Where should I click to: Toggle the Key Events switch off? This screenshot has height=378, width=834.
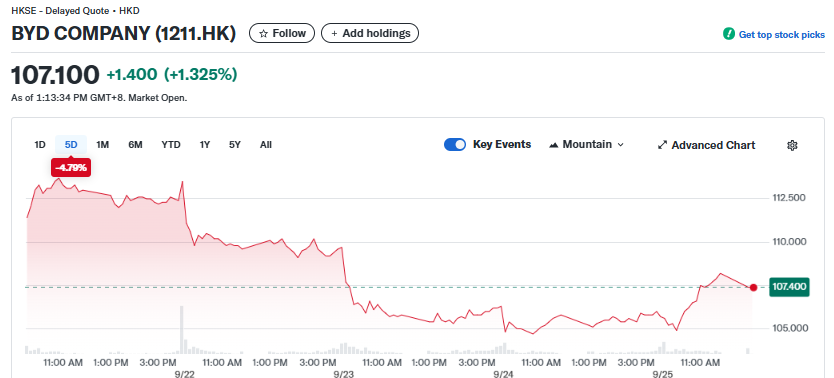pos(455,145)
